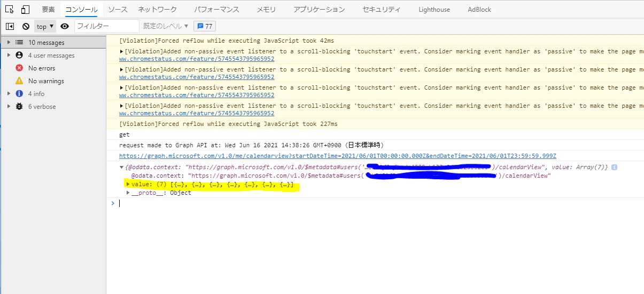The width and height of the screenshot is (644, 294).
Task: Open the 既定のレベル log level dropdown
Action: 166,26
